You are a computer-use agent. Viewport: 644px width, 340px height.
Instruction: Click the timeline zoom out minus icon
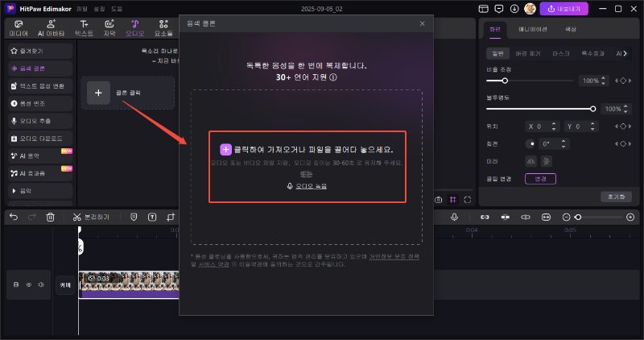click(x=566, y=217)
